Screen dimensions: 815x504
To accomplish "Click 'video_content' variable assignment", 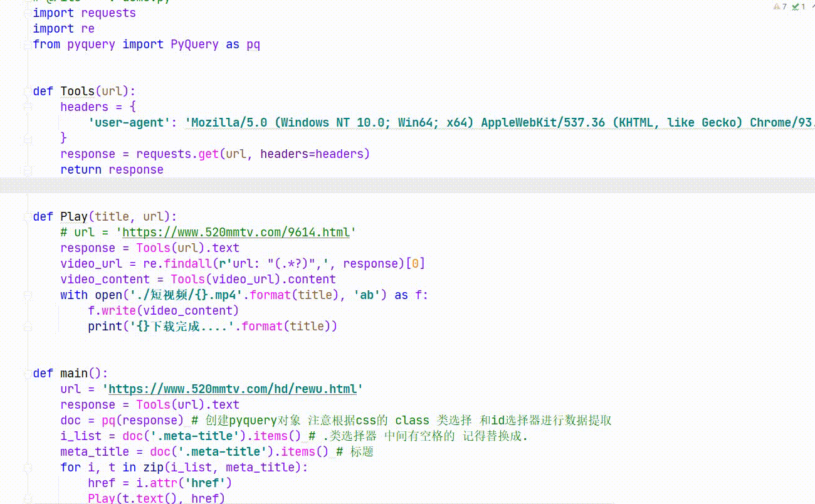I will pos(105,280).
